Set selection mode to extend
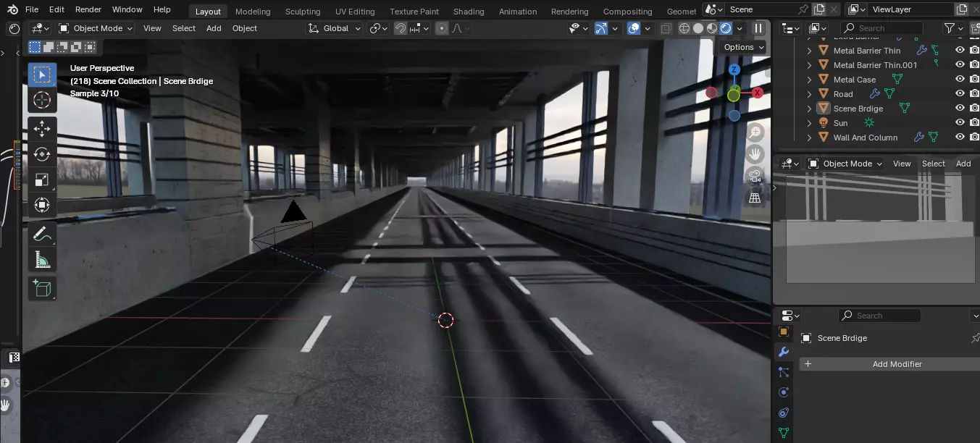The width and height of the screenshot is (980, 443). pyautogui.click(x=49, y=47)
